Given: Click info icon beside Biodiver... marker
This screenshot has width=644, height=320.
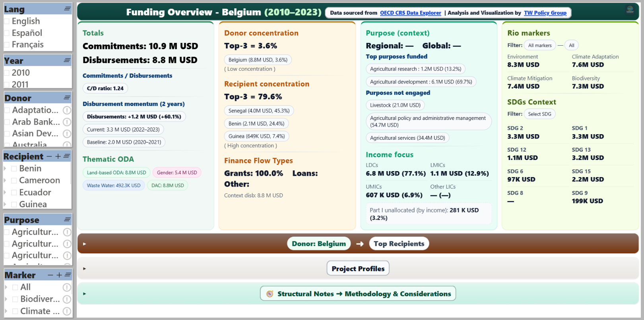Looking at the screenshot, I should (x=67, y=299).
